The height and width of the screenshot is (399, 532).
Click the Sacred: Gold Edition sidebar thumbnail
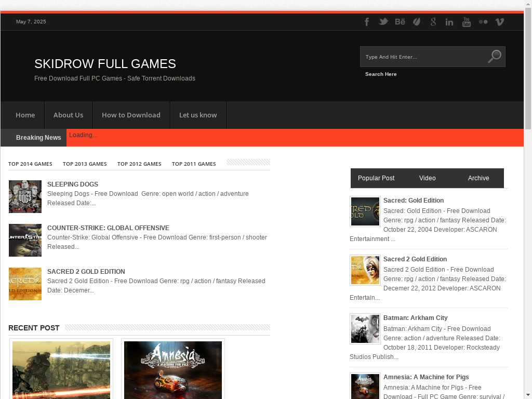pos(365,211)
